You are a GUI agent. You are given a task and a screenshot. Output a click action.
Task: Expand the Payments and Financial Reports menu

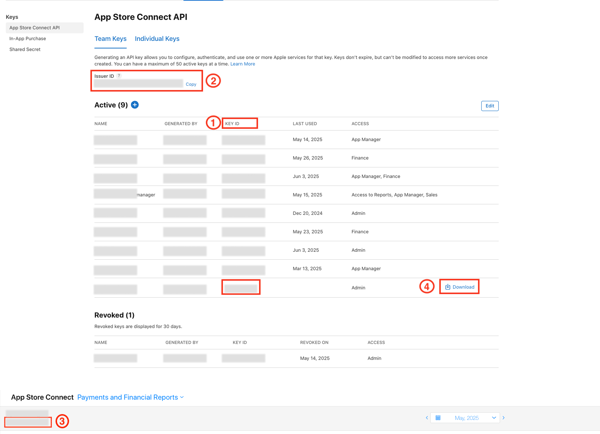tap(130, 397)
